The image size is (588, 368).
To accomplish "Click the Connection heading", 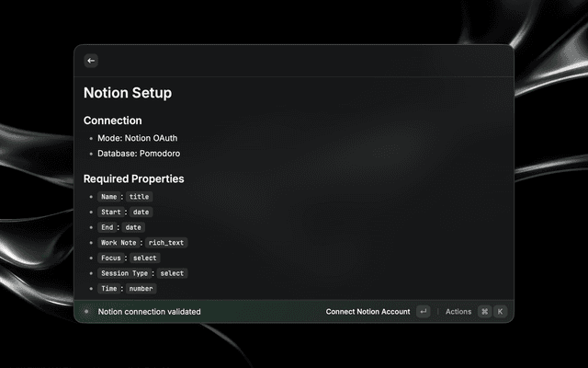I will [x=112, y=121].
